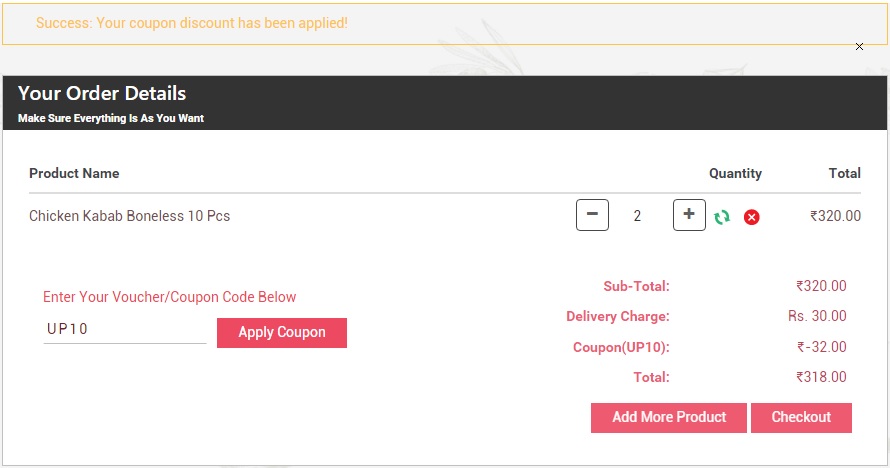
Task: Click the Enter Your Voucher/Coupon Code label
Action: point(170,297)
